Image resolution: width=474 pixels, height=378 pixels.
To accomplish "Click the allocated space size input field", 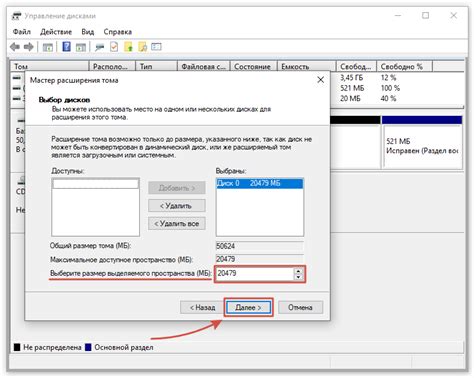I will [255, 274].
